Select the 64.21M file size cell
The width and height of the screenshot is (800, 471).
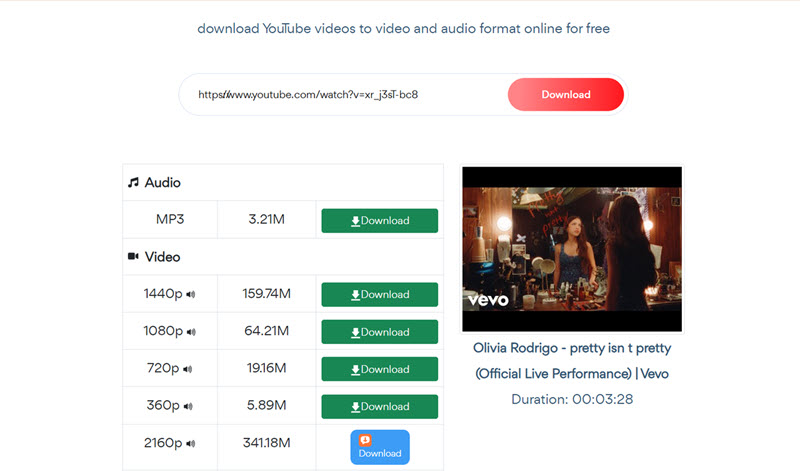(266, 331)
